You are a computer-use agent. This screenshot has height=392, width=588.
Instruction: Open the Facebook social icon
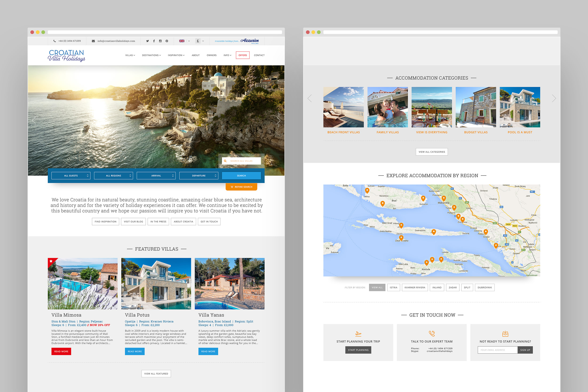tap(154, 41)
